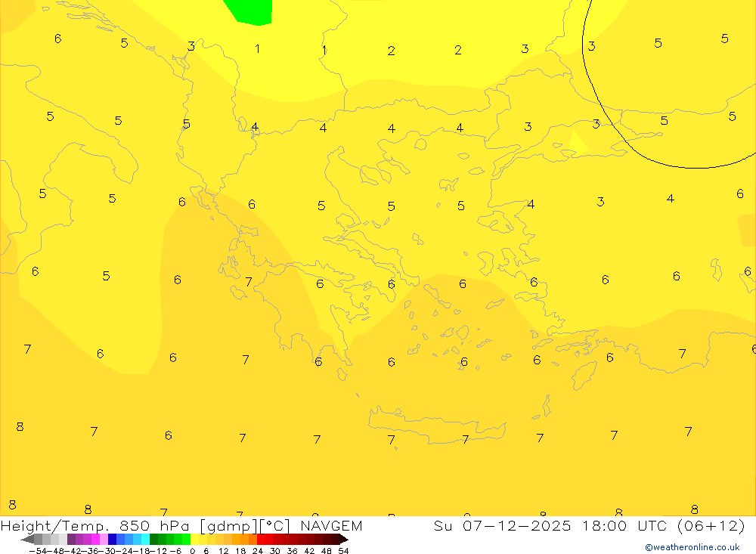Viewport: 756px width, 554px height.
Task: Click the '-54' label under the color scale
Action: click(x=38, y=551)
